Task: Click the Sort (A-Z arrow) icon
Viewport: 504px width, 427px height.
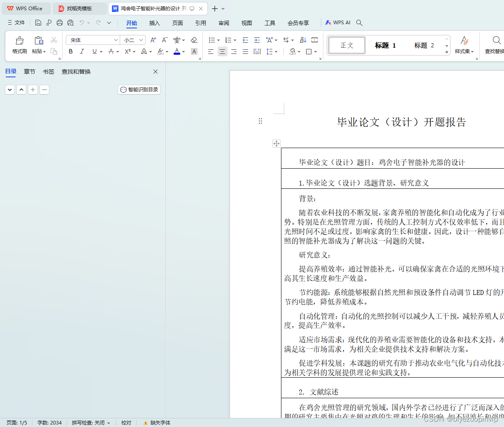Action: [303, 40]
